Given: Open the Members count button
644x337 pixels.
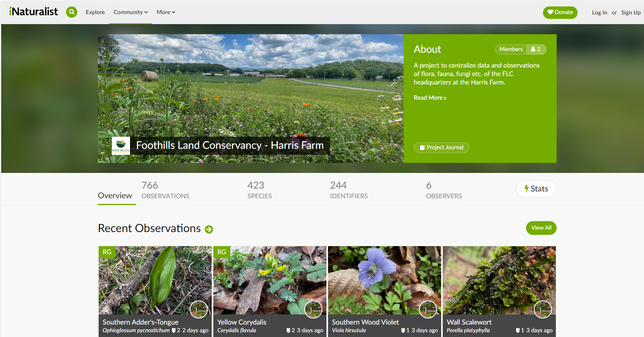Looking at the screenshot, I should pos(520,49).
